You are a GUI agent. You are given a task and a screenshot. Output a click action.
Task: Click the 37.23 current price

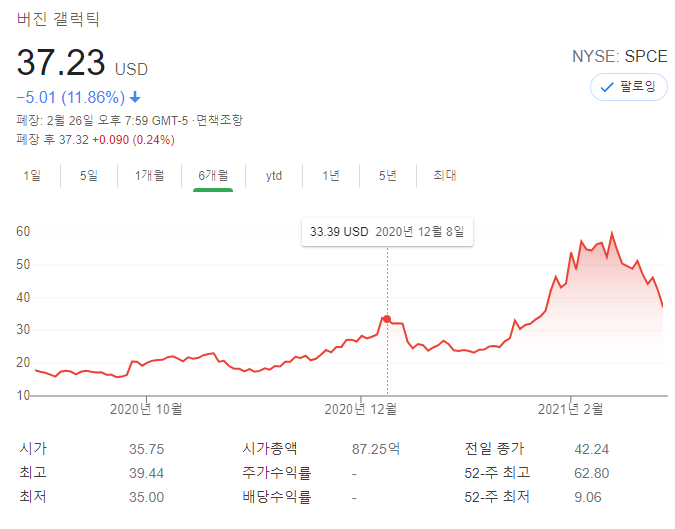(x=61, y=63)
